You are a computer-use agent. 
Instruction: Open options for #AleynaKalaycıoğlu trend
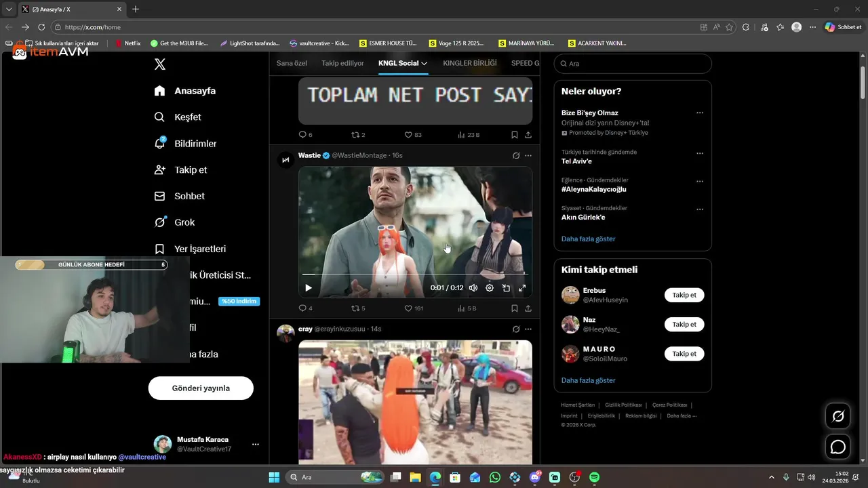click(x=700, y=182)
